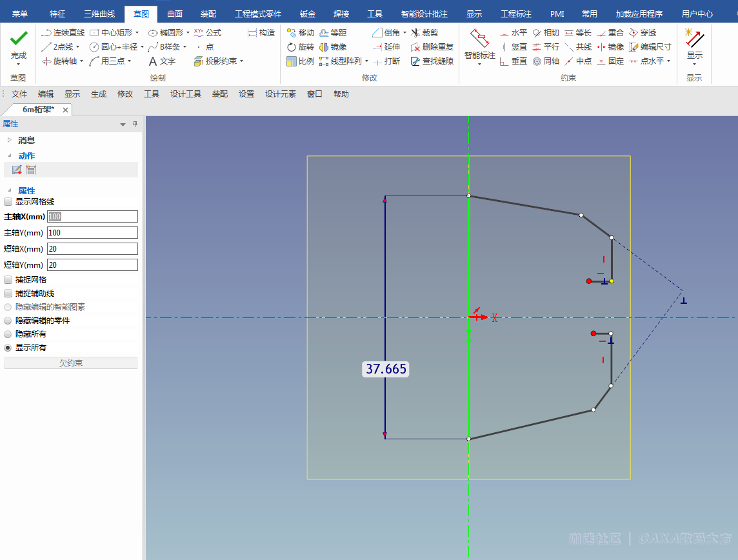This screenshot has width=738, height=560.
Task: Expand the 消息 section
Action: [9, 140]
